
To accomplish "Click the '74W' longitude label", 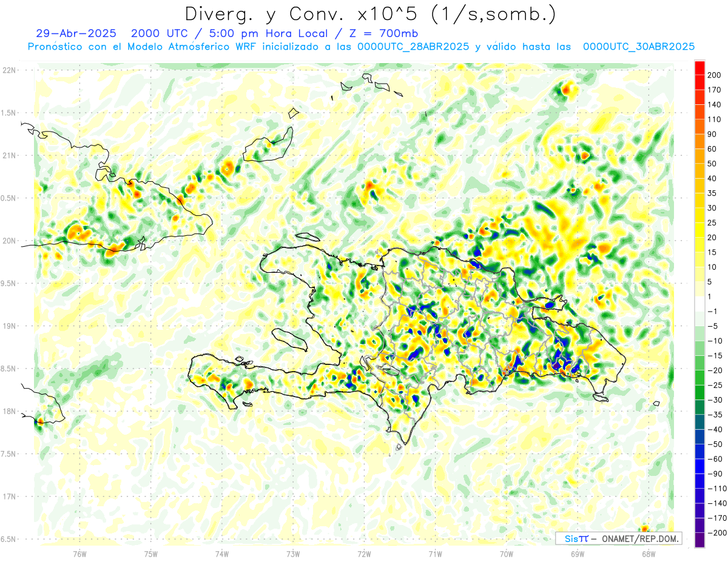I will pos(222,554).
